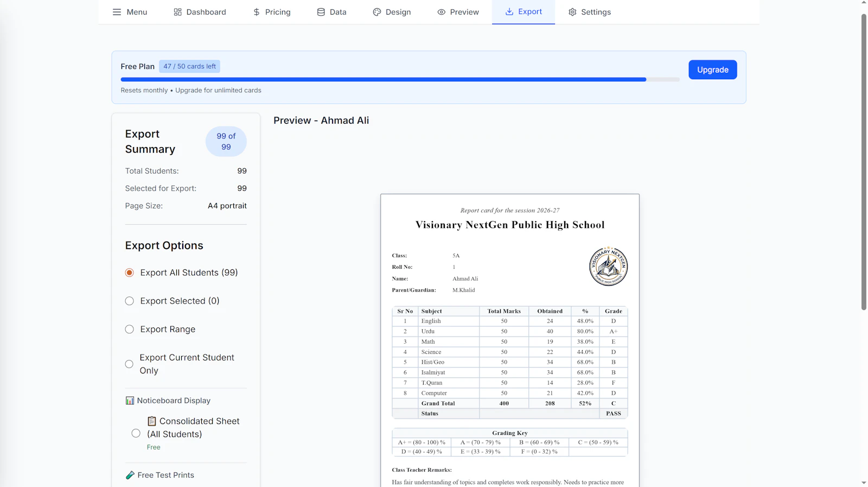This screenshot has width=868, height=487.
Task: Click the Noticeboard Display chart icon
Action: tap(130, 401)
